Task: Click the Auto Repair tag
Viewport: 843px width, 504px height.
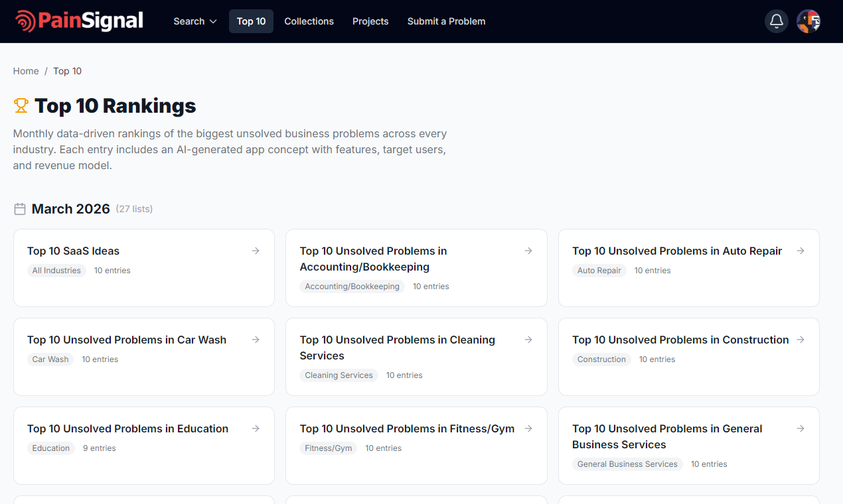Action: tap(599, 271)
